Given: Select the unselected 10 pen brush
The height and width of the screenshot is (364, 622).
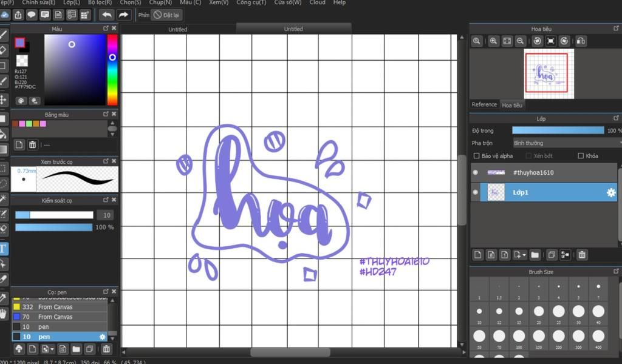Looking at the screenshot, I should (x=60, y=327).
